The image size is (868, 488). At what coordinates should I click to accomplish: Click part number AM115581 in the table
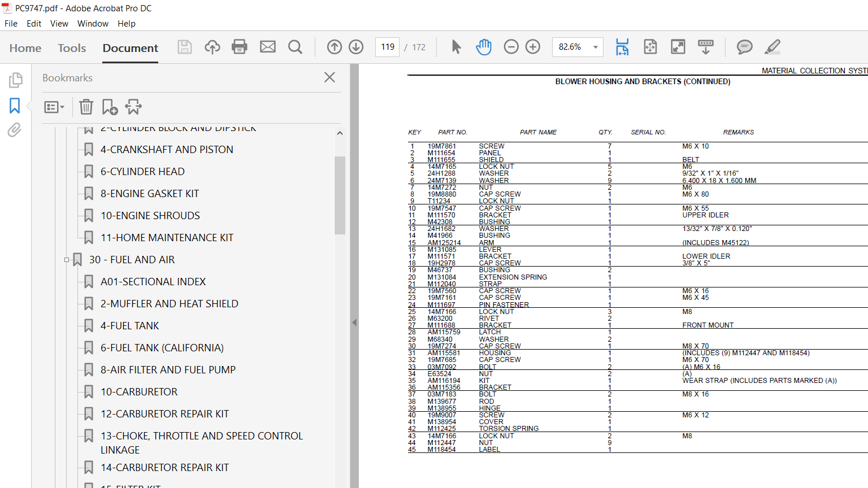(444, 353)
